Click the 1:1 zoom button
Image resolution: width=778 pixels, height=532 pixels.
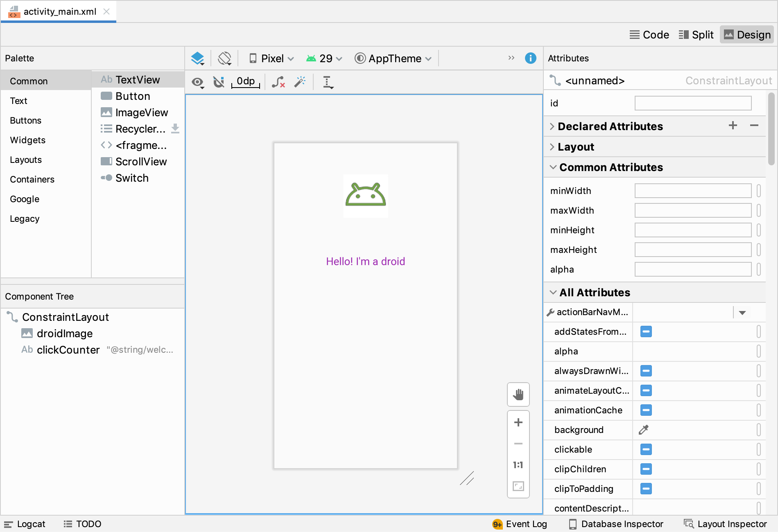518,465
